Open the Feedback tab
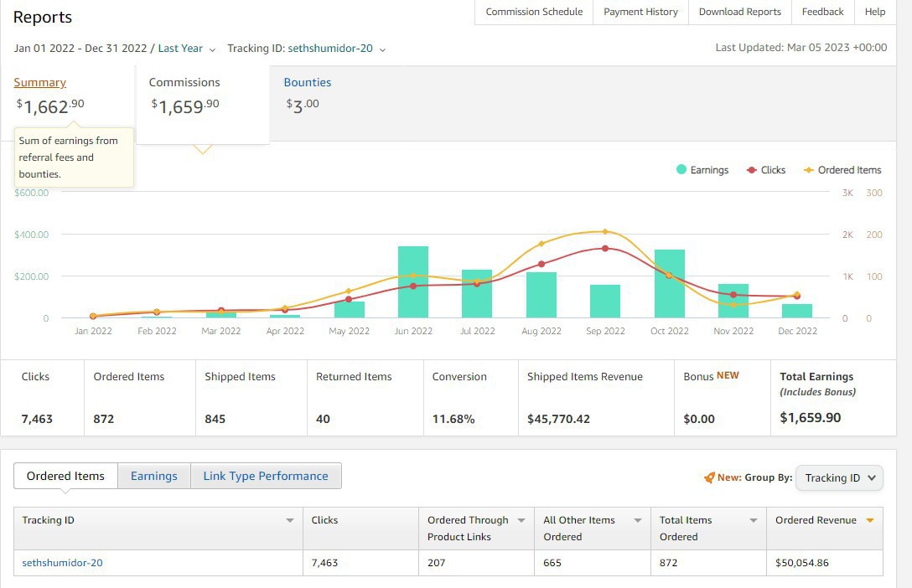The width and height of the screenshot is (912, 588). tap(822, 12)
